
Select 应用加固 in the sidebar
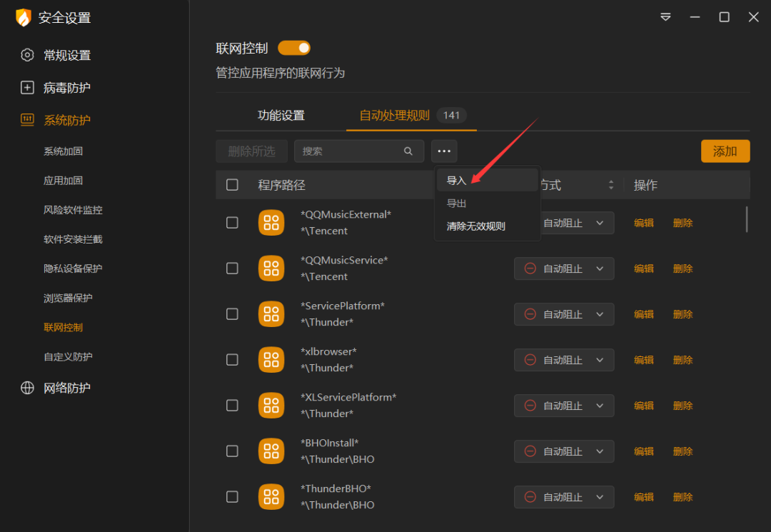coord(63,181)
